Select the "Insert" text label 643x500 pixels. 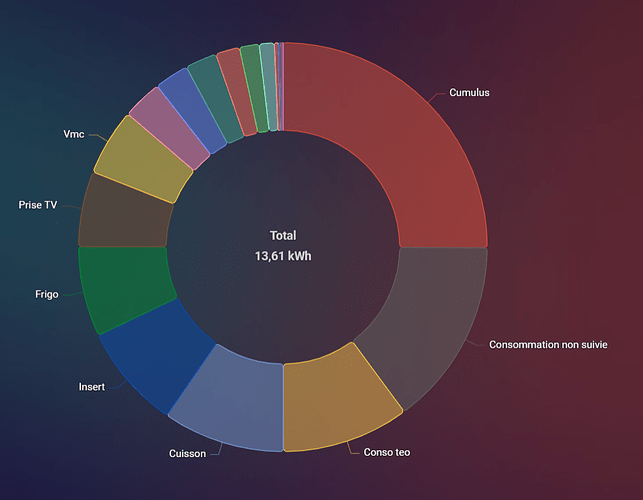(92, 386)
